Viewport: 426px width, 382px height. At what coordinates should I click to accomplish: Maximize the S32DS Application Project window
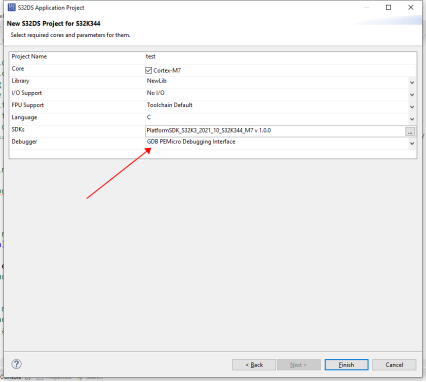pyautogui.click(x=388, y=7)
